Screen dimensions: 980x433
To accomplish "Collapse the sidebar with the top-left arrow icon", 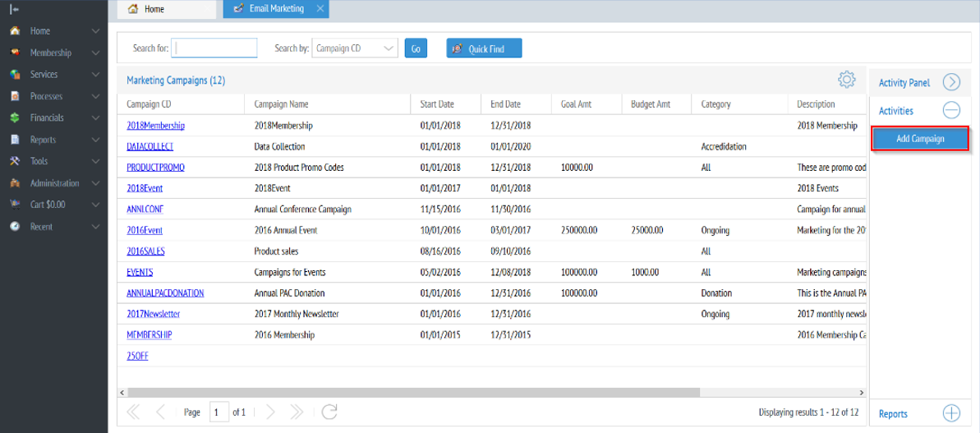I will pyautogui.click(x=14, y=9).
